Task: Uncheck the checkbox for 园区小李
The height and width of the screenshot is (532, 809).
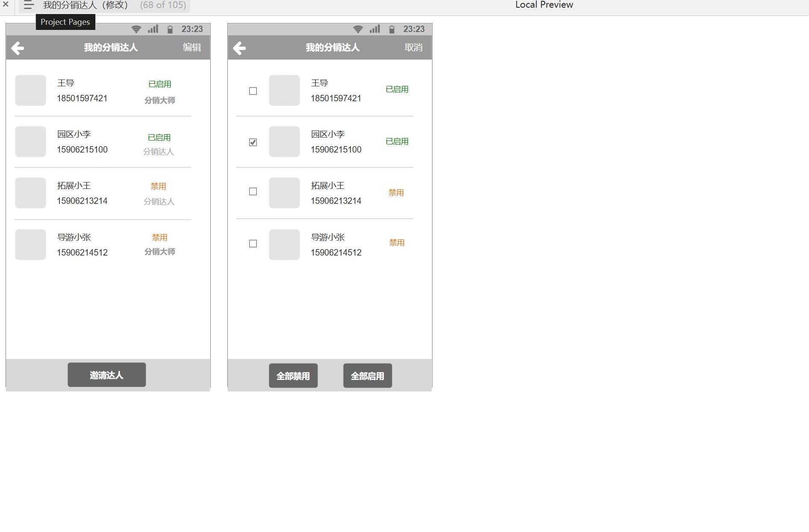Action: tap(253, 142)
